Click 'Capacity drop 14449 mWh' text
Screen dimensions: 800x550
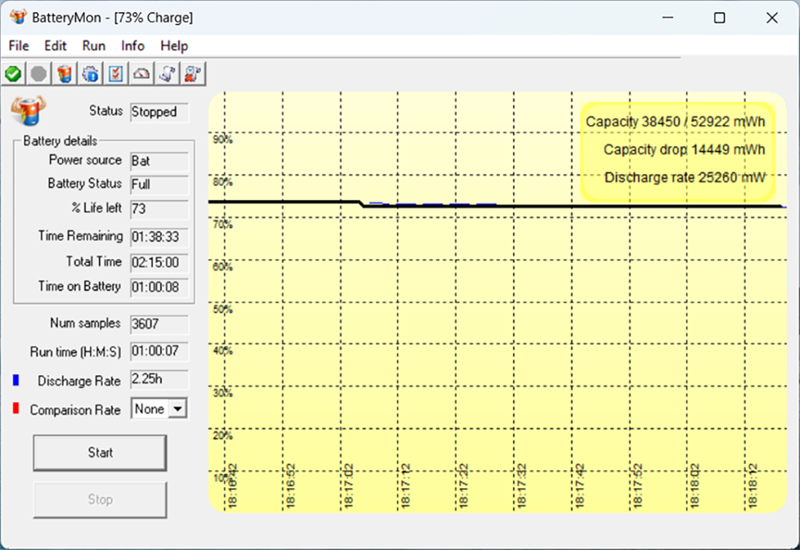point(684,149)
